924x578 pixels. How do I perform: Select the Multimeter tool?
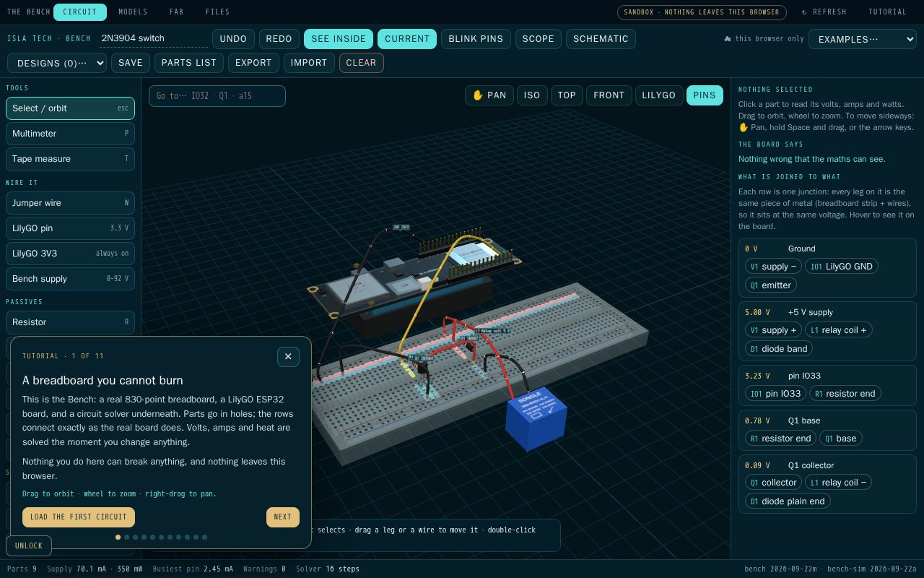pos(70,134)
